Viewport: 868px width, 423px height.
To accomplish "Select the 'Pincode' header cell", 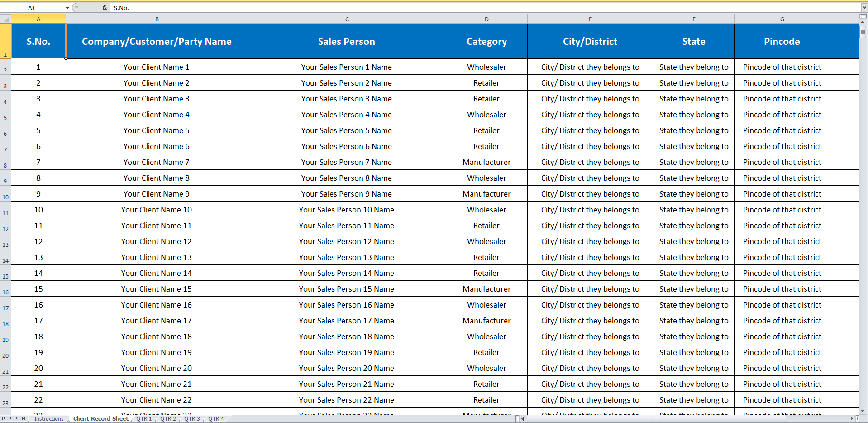I will click(782, 41).
